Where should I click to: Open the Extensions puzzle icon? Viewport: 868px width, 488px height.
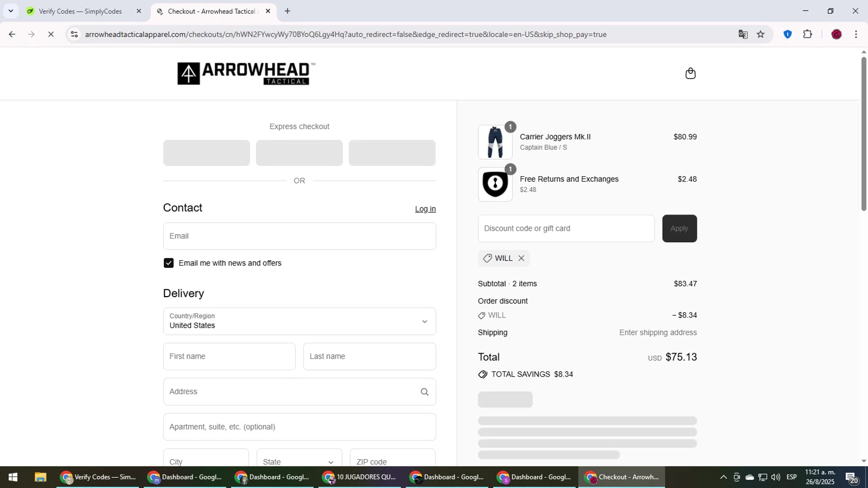click(x=808, y=34)
